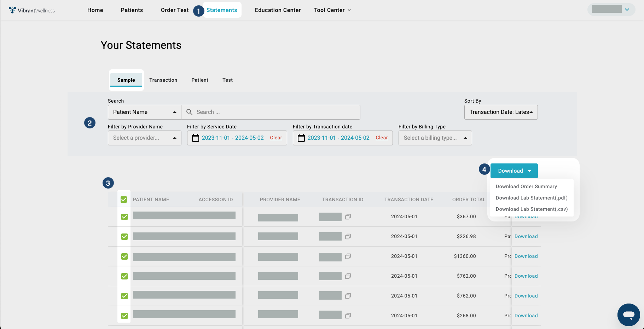Uncheck the checkbox for the $367.00 row
644x329 pixels.
point(124,217)
